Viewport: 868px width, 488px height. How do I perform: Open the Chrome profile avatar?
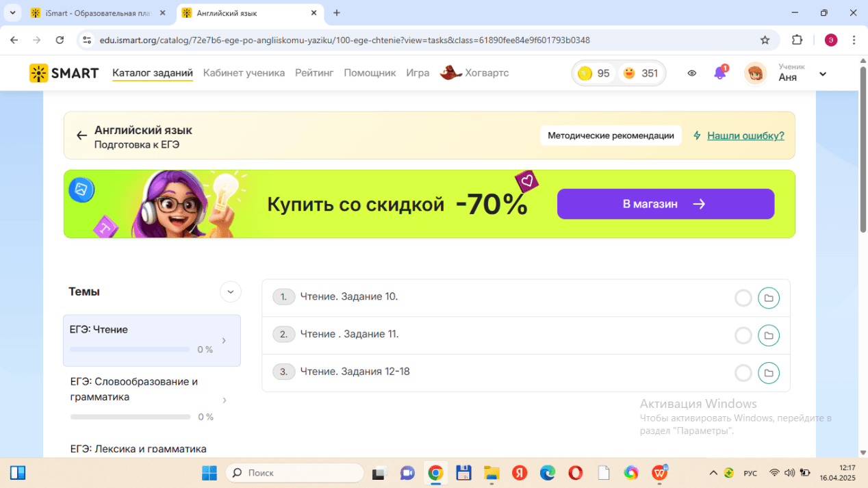(x=831, y=40)
